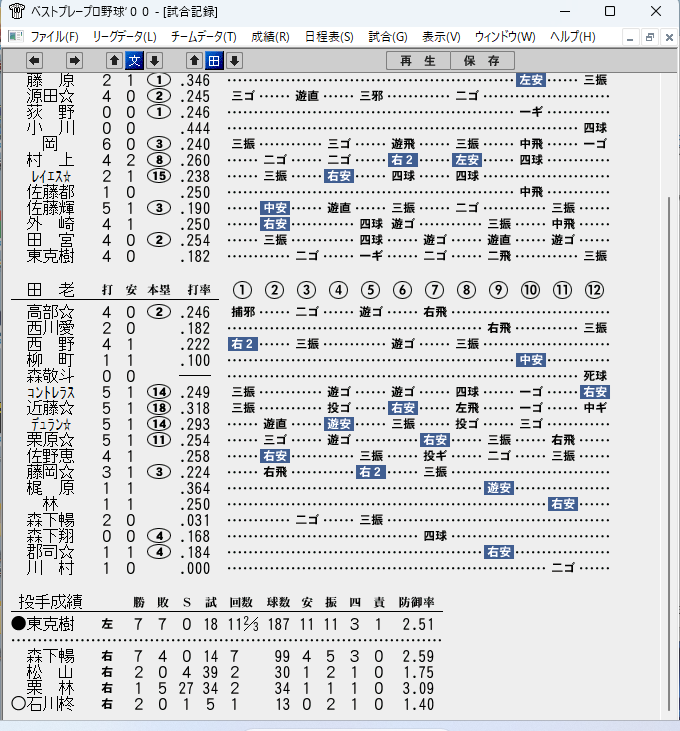
Task: Click home run count ⑱ for 近藤☆
Action: tap(159, 408)
